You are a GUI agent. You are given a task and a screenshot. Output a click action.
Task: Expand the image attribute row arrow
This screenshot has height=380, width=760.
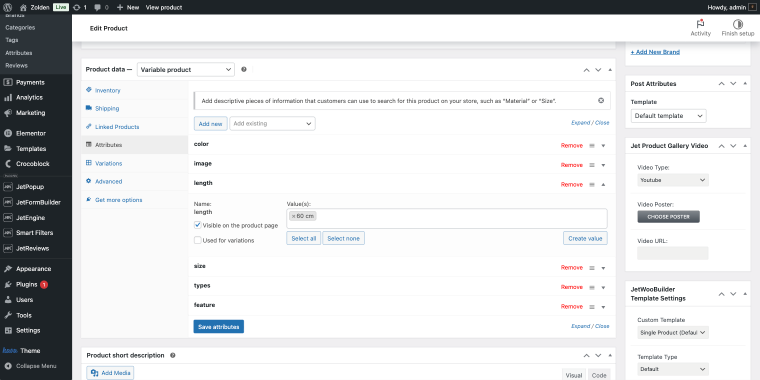tap(603, 165)
